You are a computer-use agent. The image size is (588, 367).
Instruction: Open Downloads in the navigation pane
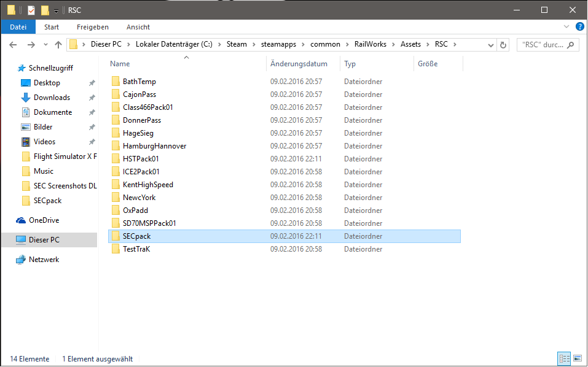(52, 98)
